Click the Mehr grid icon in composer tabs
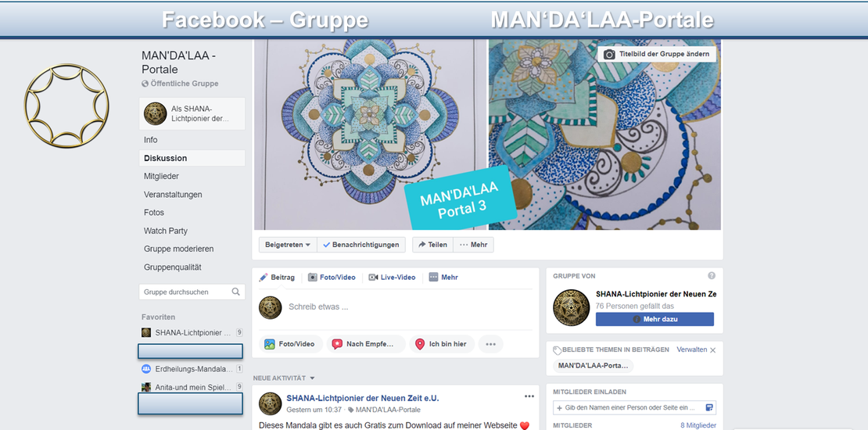Image resolution: width=868 pixels, height=430 pixels. [x=433, y=278]
